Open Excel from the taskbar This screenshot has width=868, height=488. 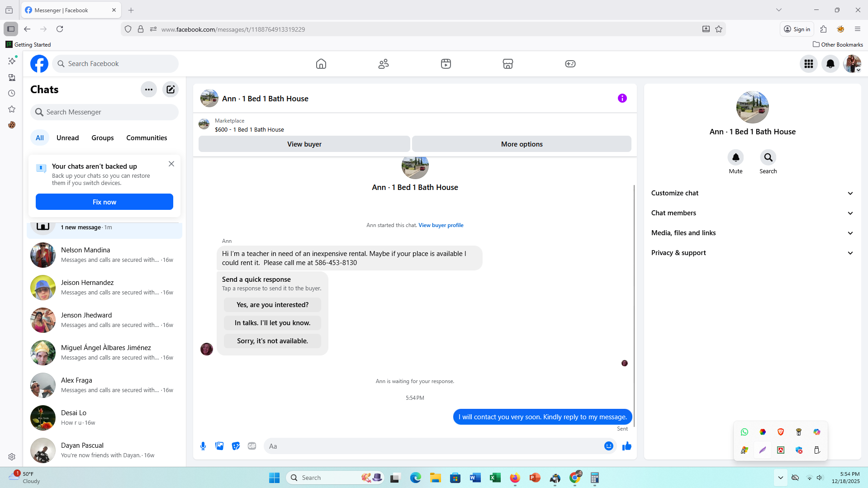(495, 478)
